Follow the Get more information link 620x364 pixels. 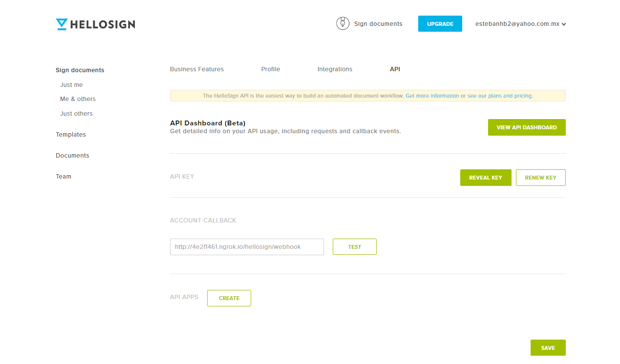point(432,96)
